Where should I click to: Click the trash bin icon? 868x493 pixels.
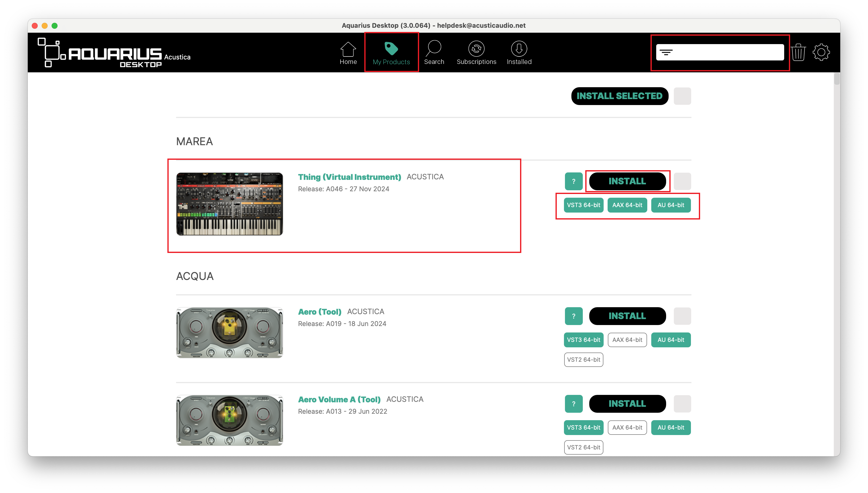click(798, 53)
